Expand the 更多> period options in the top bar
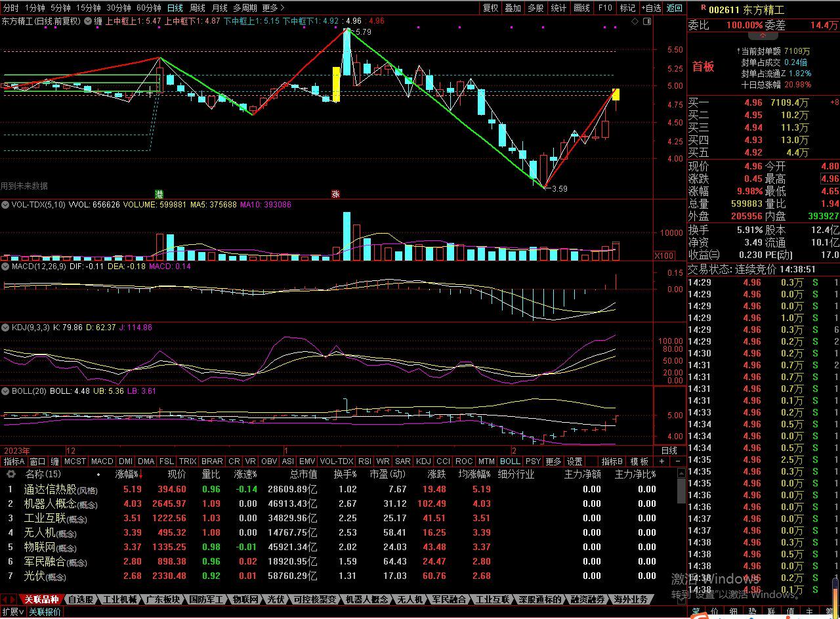Screen dimensions: 840x619 273,8
